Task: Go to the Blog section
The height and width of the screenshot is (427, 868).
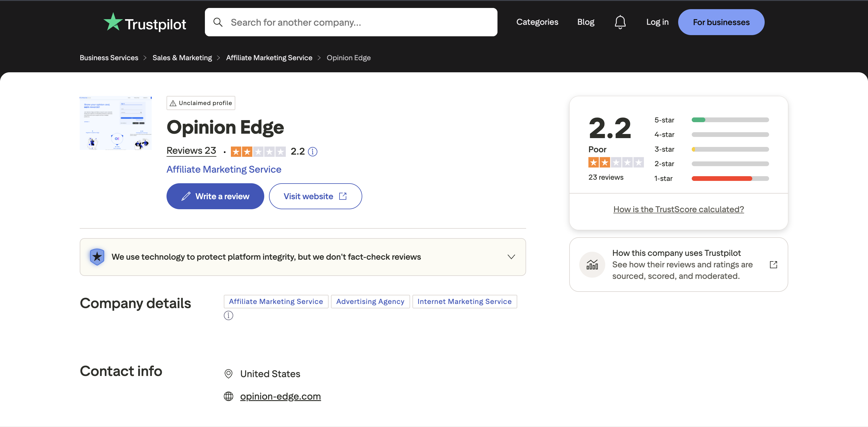Action: pos(586,22)
